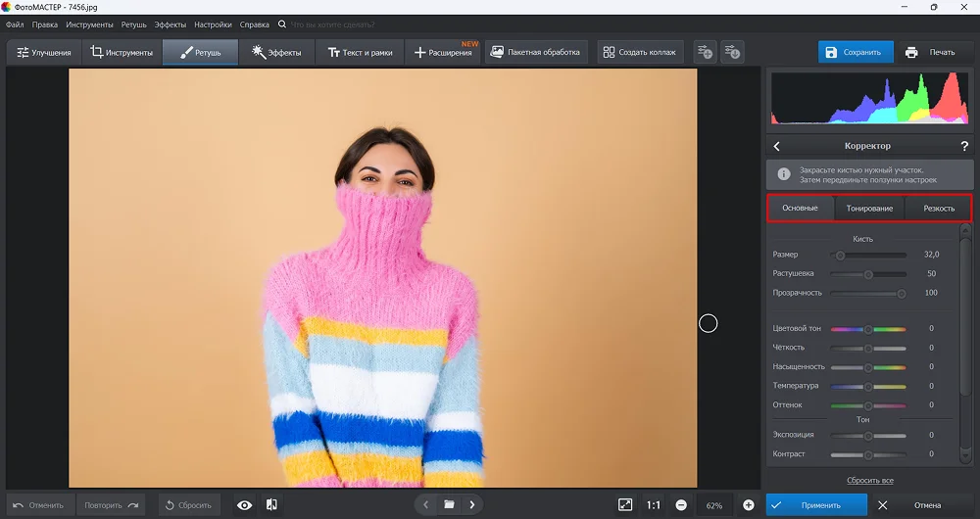Open the Эффекты tab
This screenshot has width=980, height=519.
[x=276, y=53]
